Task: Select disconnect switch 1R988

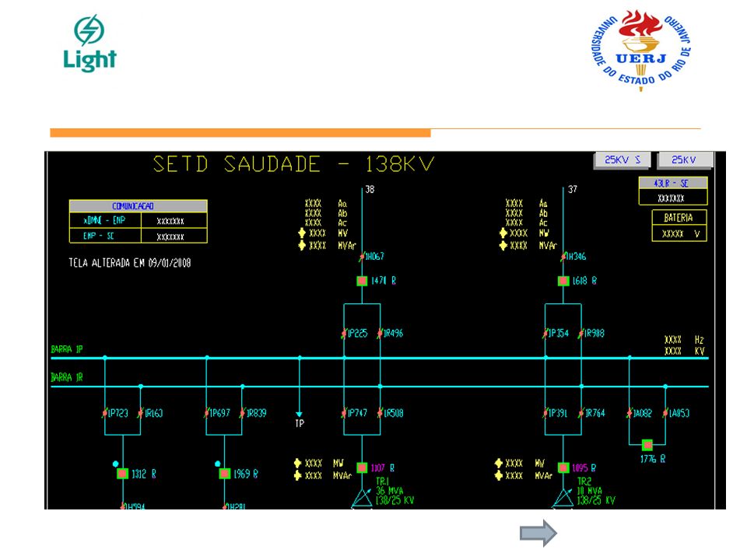Action: (580, 334)
